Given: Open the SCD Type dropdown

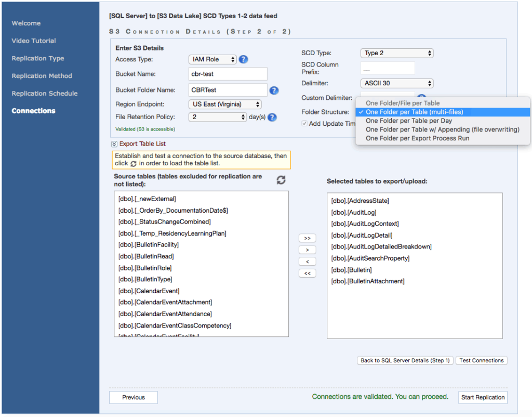Looking at the screenshot, I should [x=396, y=53].
